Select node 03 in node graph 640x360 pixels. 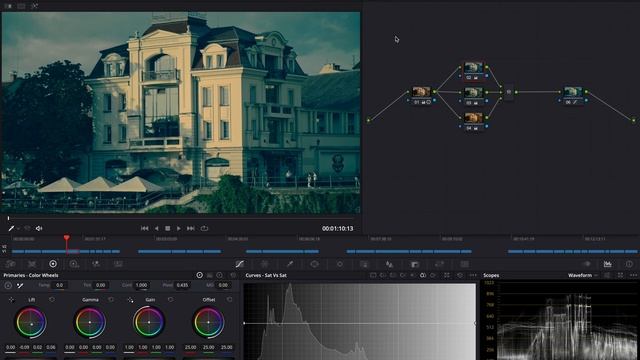pyautogui.click(x=473, y=96)
